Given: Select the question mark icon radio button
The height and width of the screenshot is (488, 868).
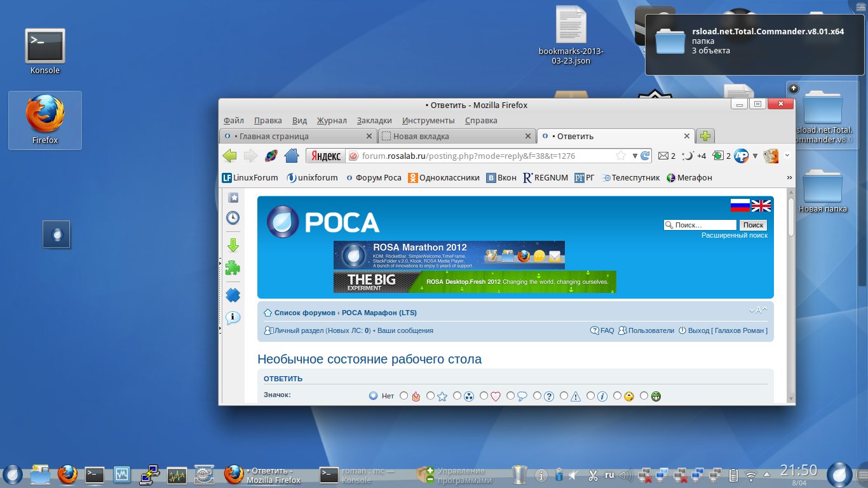Looking at the screenshot, I should coord(537,396).
